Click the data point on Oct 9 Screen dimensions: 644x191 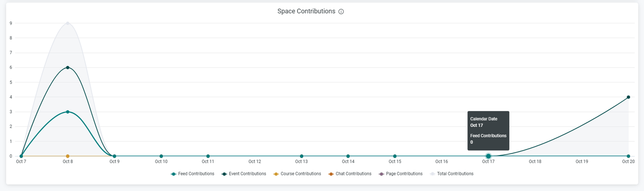(x=114, y=156)
